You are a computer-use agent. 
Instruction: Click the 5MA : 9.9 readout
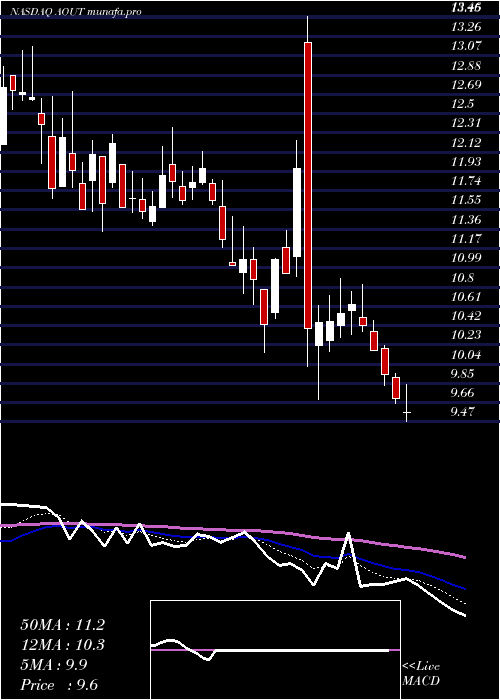pyautogui.click(x=54, y=665)
